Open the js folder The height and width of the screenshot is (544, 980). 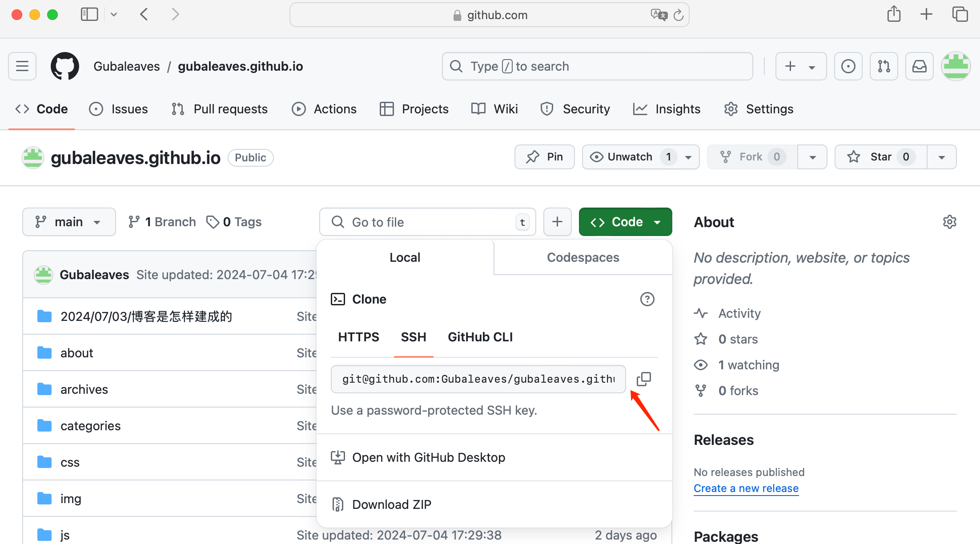65,535
